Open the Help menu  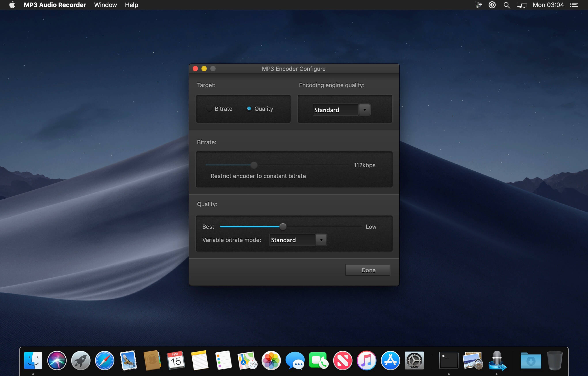coord(131,5)
